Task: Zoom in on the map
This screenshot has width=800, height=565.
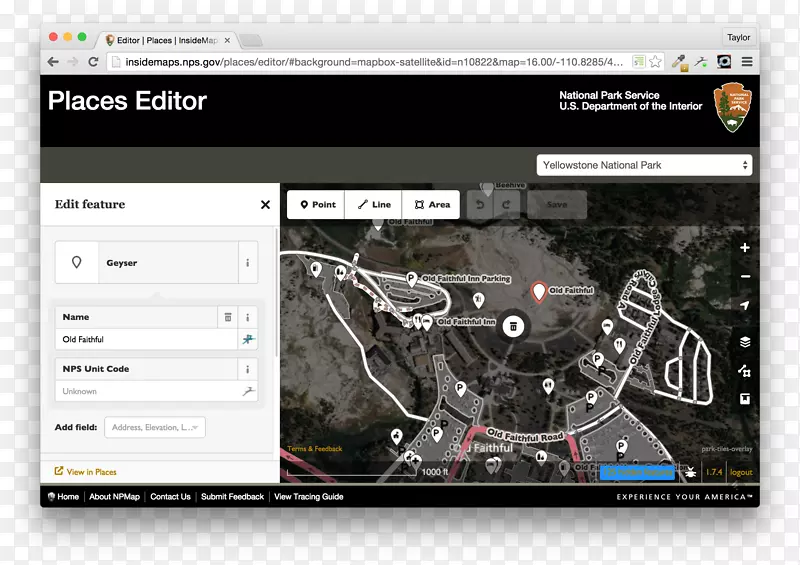Action: coord(745,248)
